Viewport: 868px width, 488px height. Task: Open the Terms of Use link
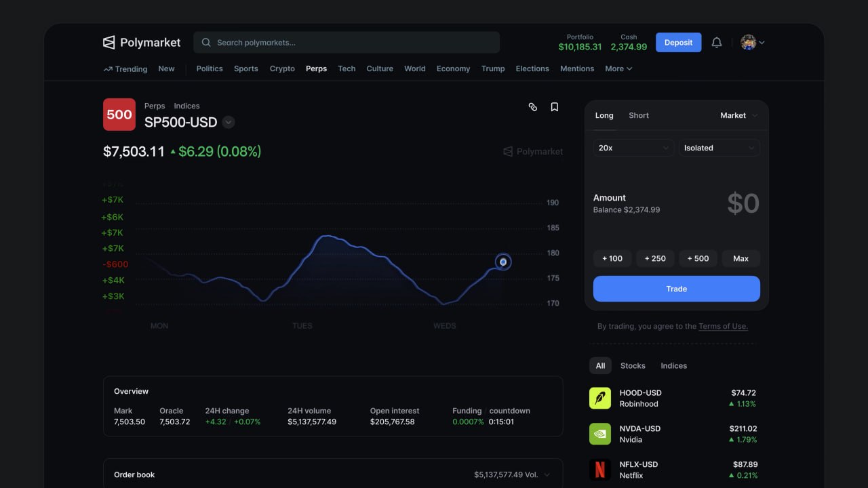point(723,327)
